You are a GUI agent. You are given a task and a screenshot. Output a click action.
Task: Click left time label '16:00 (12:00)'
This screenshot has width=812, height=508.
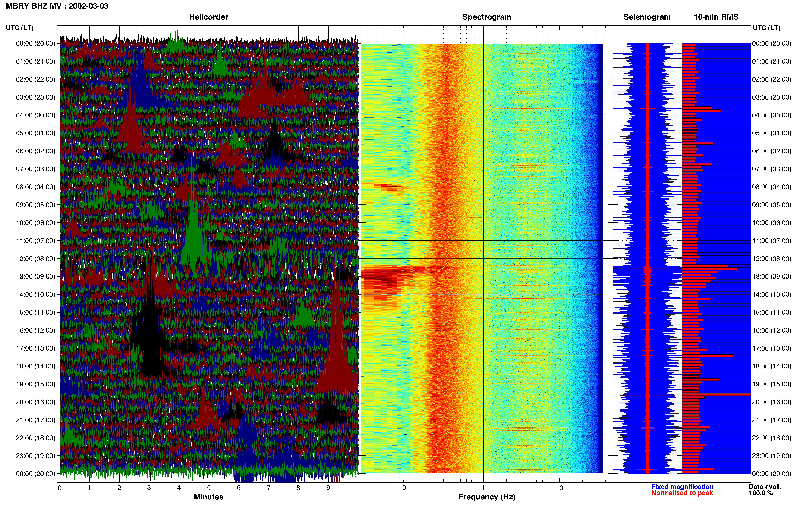(35, 330)
